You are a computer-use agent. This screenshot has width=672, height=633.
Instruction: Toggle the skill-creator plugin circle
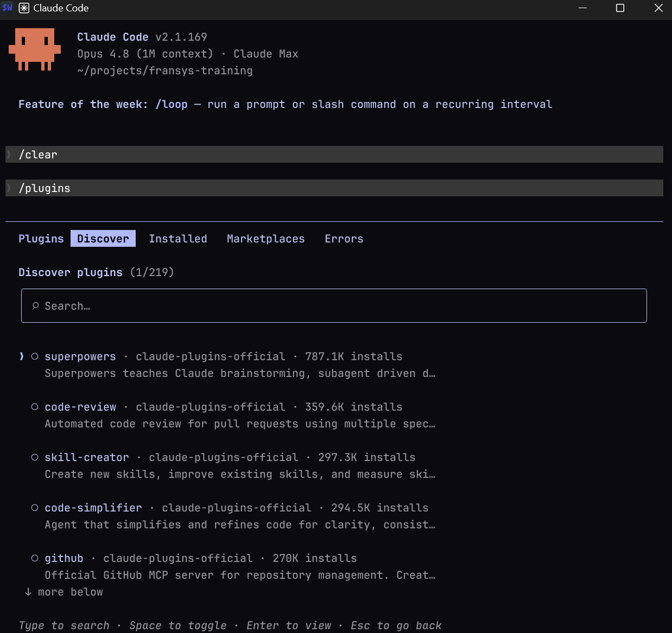pos(35,457)
